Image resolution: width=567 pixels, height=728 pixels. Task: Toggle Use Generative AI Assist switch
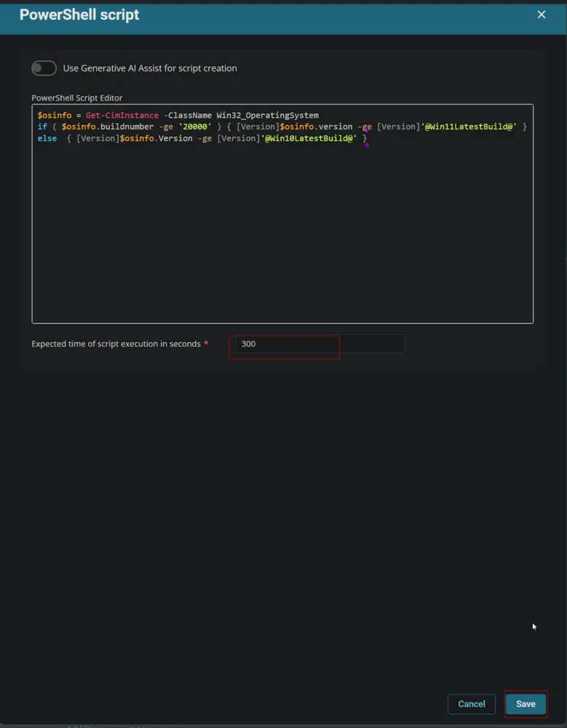click(44, 68)
